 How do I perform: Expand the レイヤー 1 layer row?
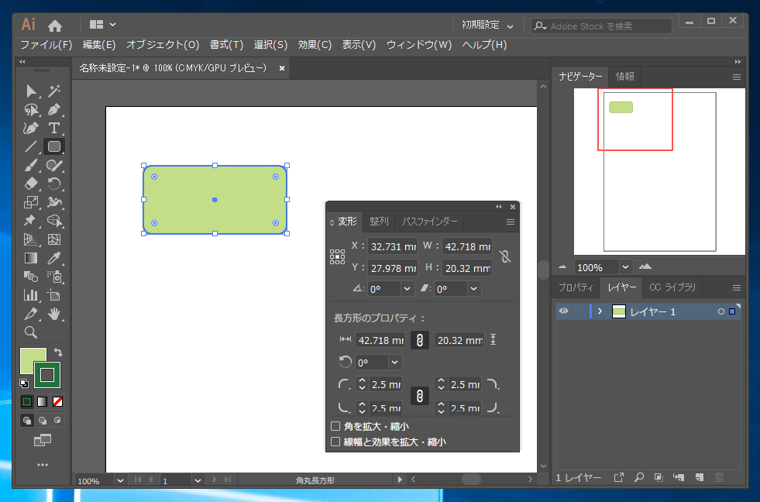point(600,311)
